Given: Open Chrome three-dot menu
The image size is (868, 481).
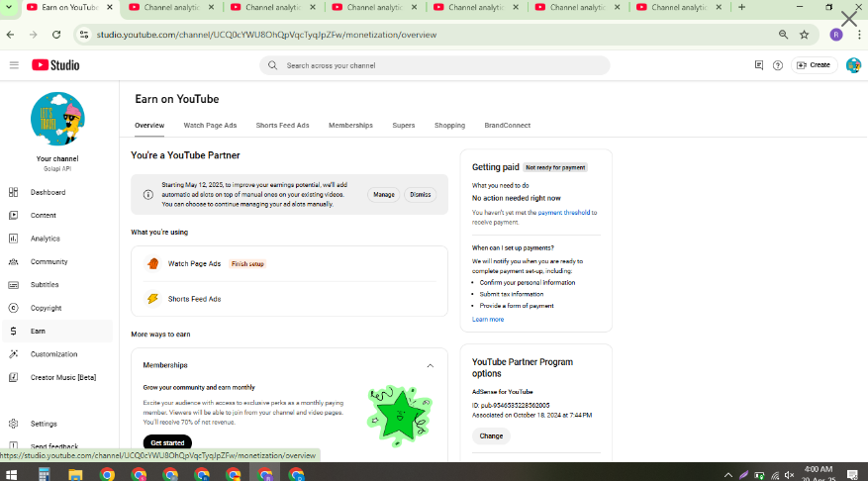Looking at the screenshot, I should [x=858, y=35].
